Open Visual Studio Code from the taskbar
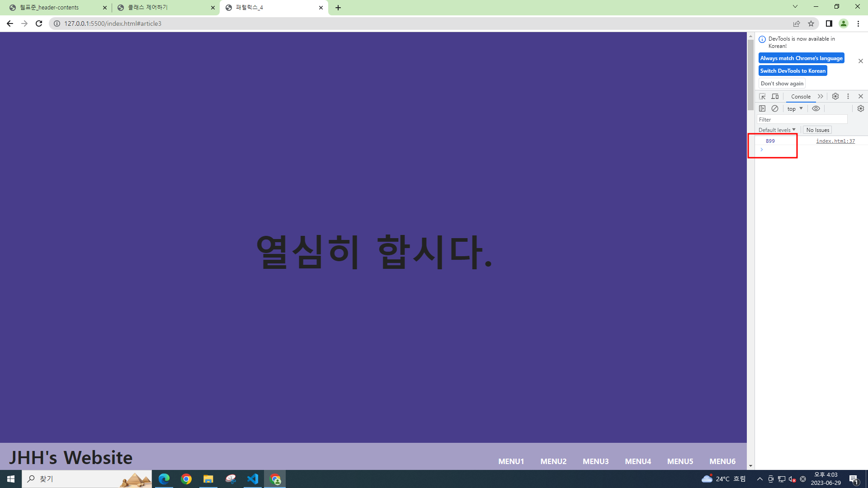Image resolution: width=868 pixels, height=488 pixels. tap(253, 479)
